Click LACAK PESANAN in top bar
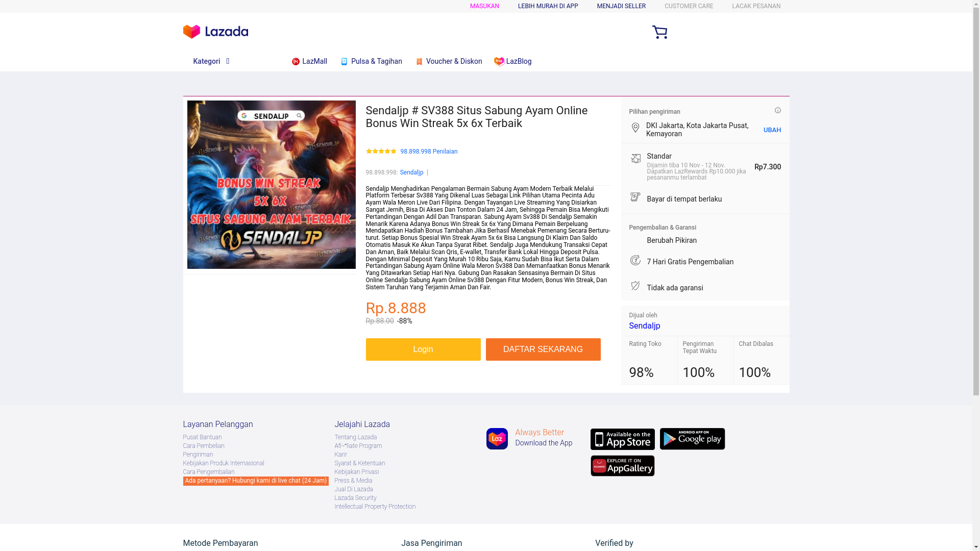 tap(756, 6)
